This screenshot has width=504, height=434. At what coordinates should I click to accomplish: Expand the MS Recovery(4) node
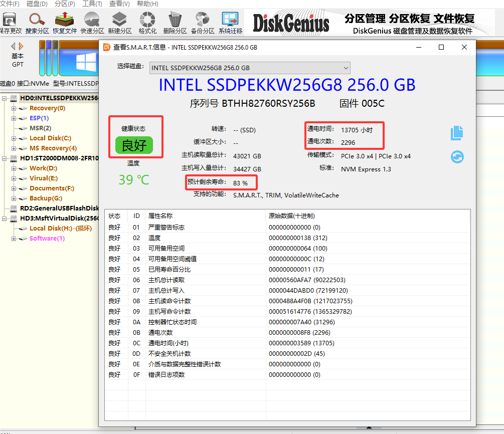(14, 148)
